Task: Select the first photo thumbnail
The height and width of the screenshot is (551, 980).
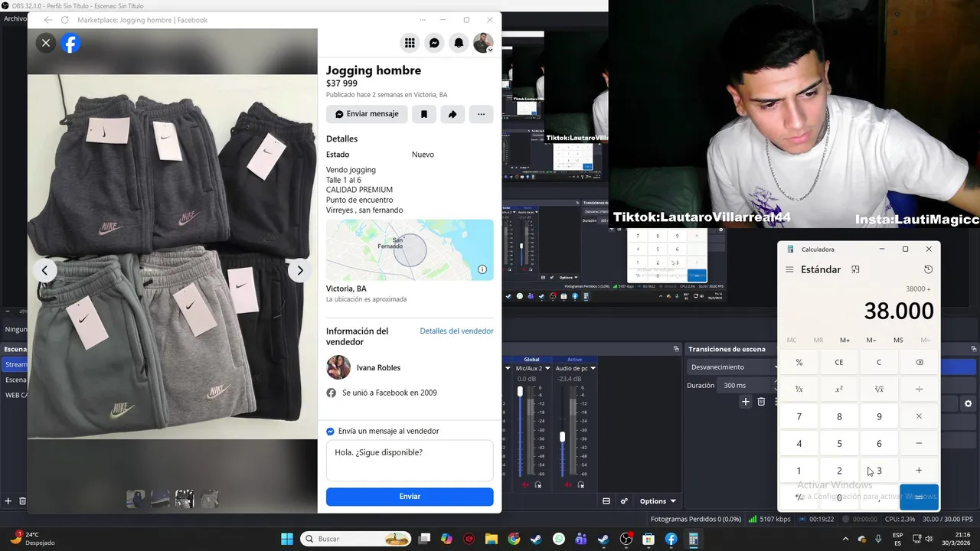Action: point(135,499)
